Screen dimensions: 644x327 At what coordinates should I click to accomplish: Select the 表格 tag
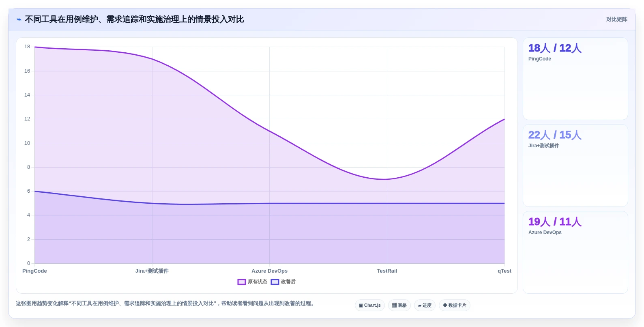pos(399,305)
